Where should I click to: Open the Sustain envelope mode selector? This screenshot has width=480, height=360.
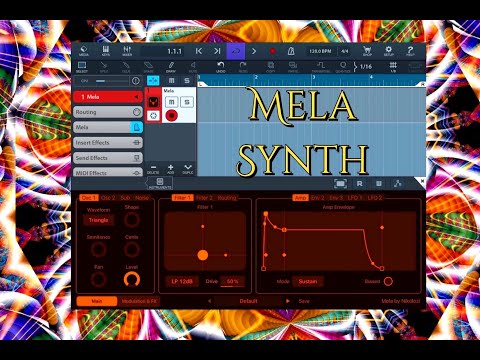(308, 281)
